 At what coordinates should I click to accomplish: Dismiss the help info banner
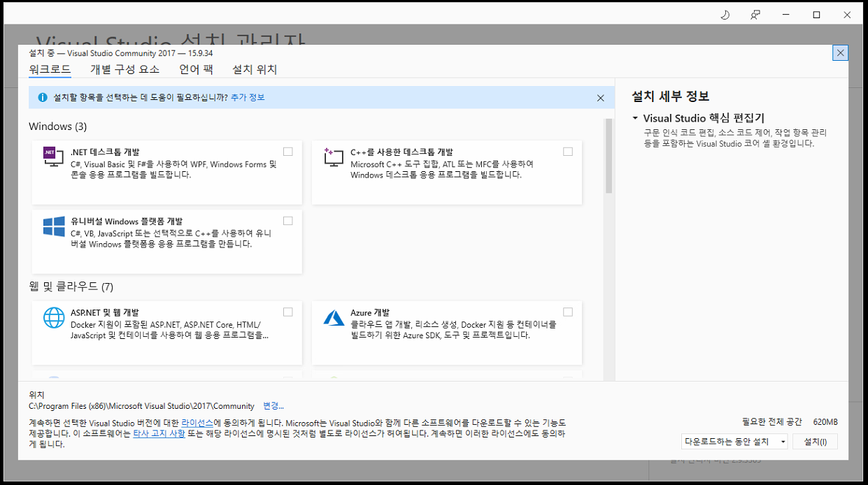pyautogui.click(x=600, y=98)
